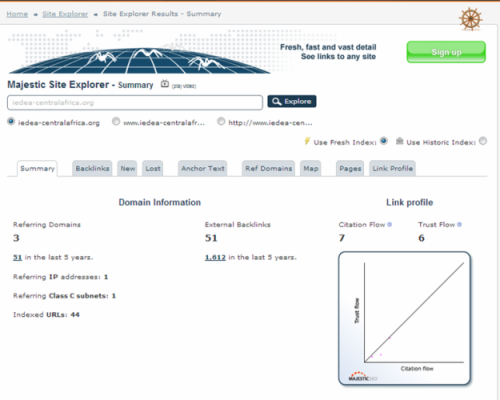Click the Citation Flow value 7
Viewport: 500px width, 400px height.
click(342, 238)
